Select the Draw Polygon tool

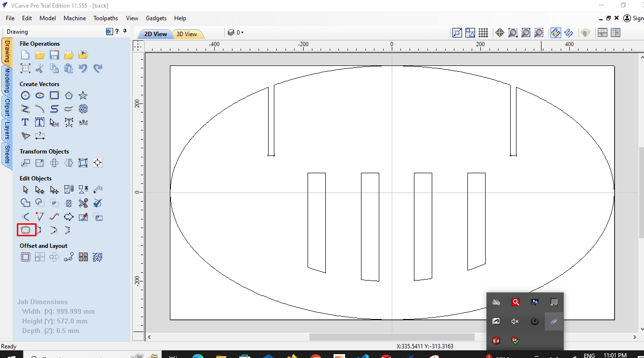point(69,95)
